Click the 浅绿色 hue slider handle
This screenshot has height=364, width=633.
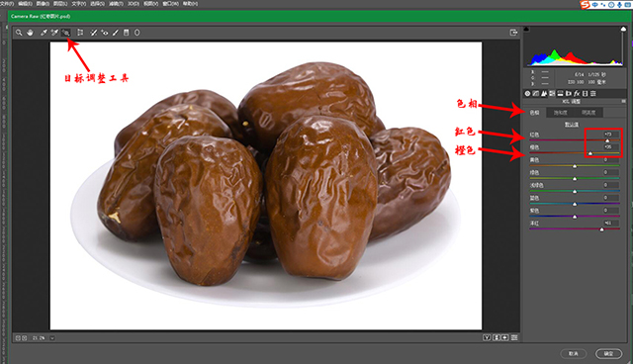click(x=575, y=191)
